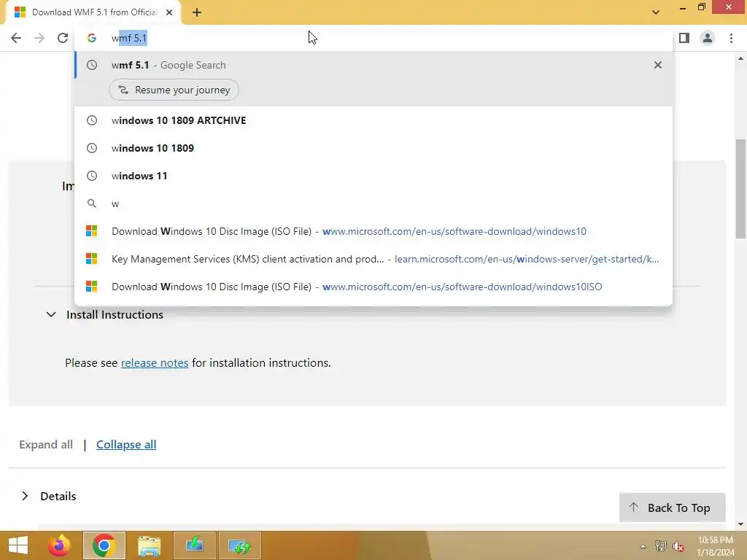Click the Microsoft favicon on the tab

pos(20,12)
